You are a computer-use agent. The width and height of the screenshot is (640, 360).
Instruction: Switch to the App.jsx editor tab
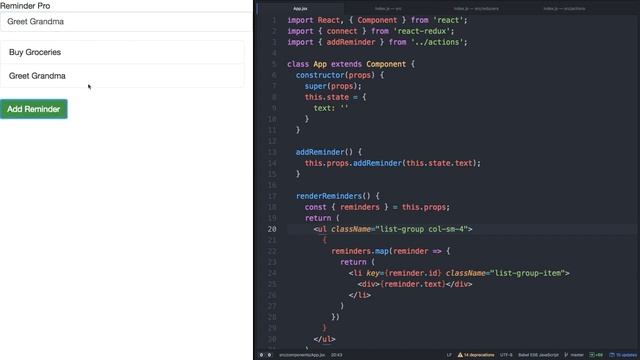coord(300,8)
